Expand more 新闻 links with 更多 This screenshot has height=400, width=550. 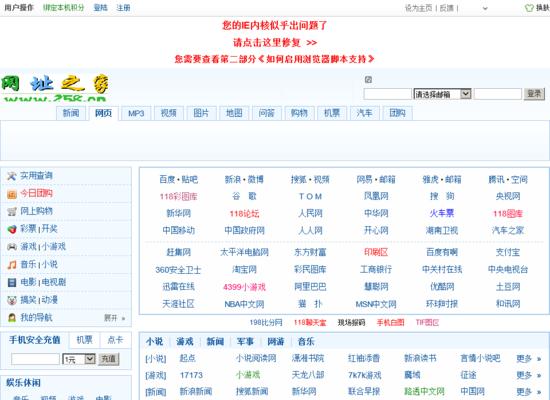point(528,391)
